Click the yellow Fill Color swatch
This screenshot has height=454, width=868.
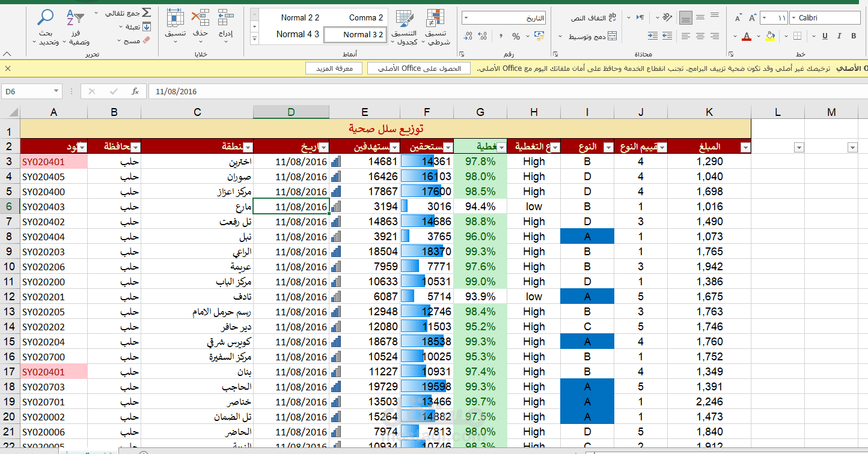click(769, 36)
